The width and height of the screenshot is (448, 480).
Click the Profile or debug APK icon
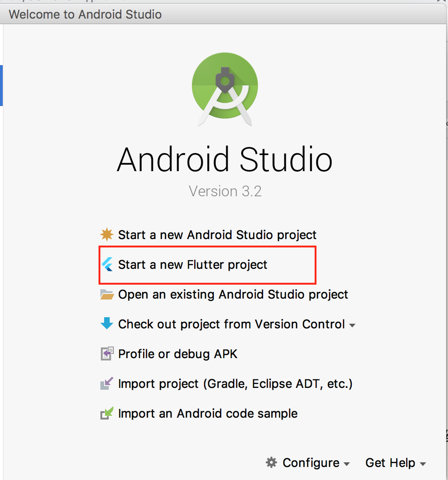[x=107, y=354]
